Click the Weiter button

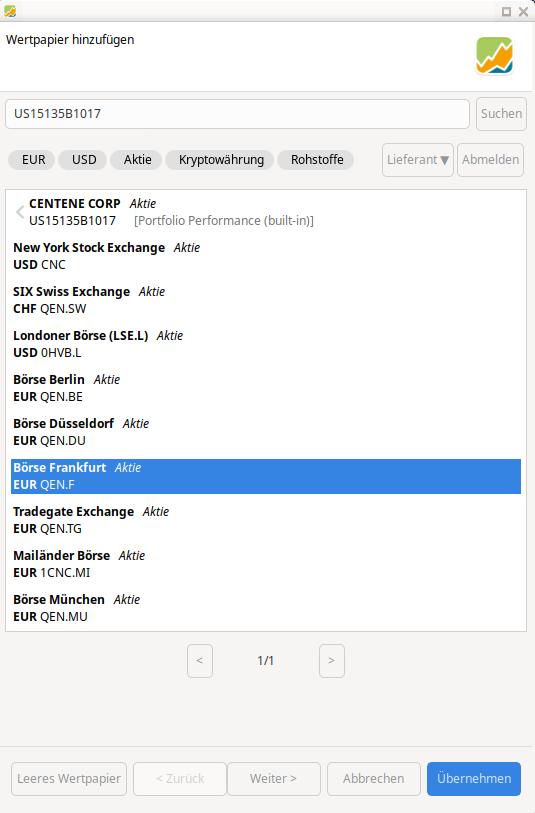click(274, 779)
